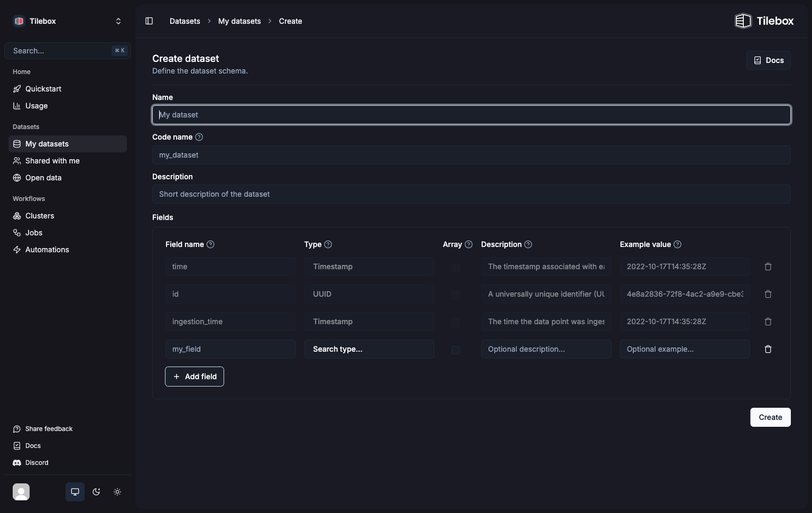Navigate to Clusters

(68, 216)
